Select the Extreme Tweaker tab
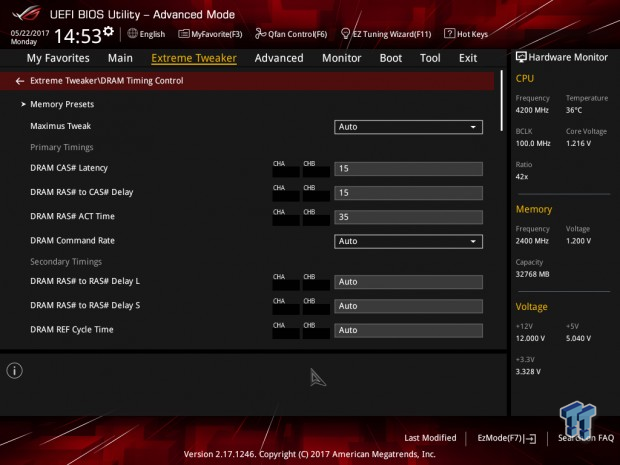 194,58
